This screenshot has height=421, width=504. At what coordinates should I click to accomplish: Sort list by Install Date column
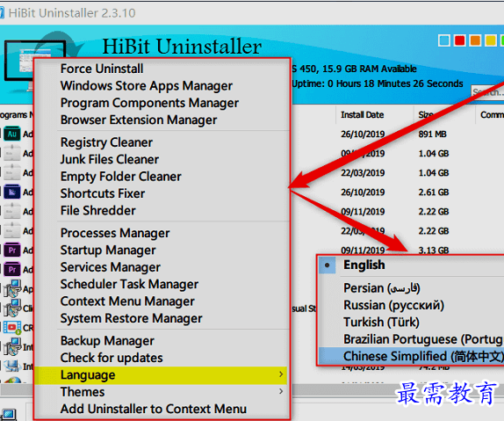point(363,115)
